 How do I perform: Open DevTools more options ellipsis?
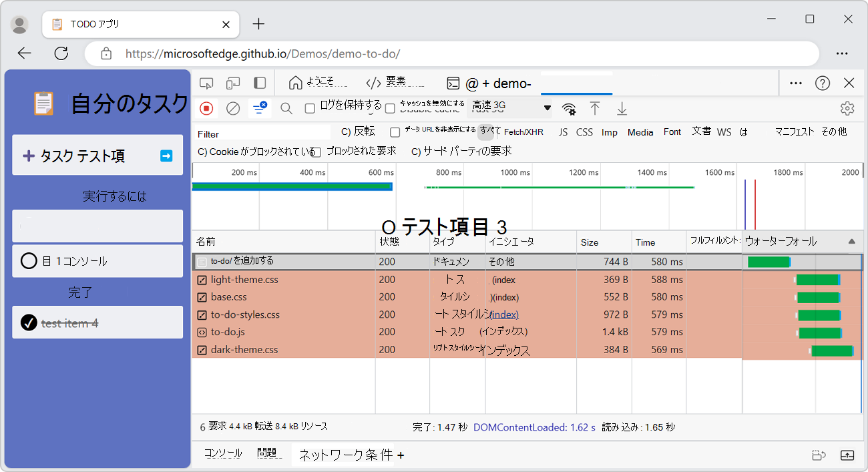(x=796, y=83)
